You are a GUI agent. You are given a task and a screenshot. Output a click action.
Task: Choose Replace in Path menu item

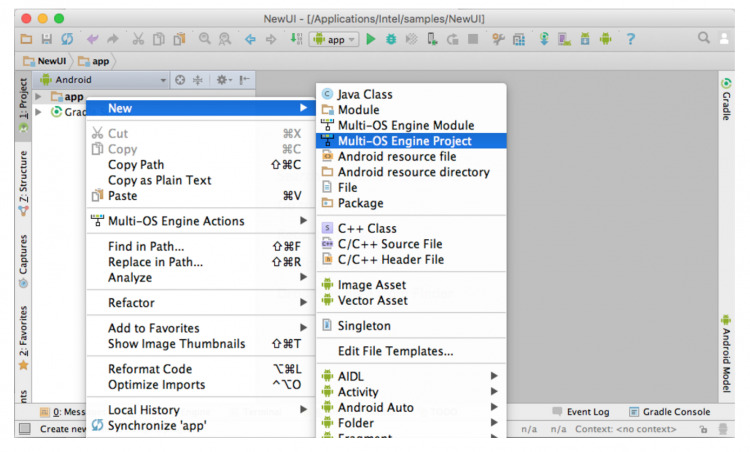tap(201, 262)
